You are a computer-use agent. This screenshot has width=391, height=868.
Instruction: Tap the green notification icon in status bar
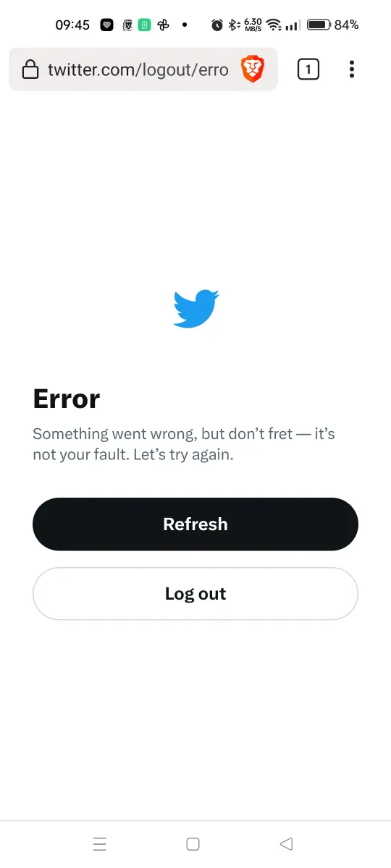[145, 25]
